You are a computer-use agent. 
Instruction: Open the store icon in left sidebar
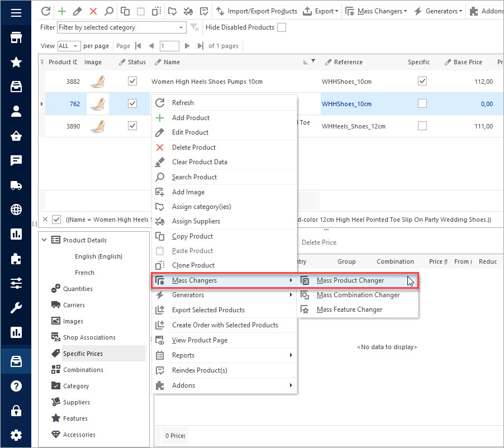coord(16,37)
